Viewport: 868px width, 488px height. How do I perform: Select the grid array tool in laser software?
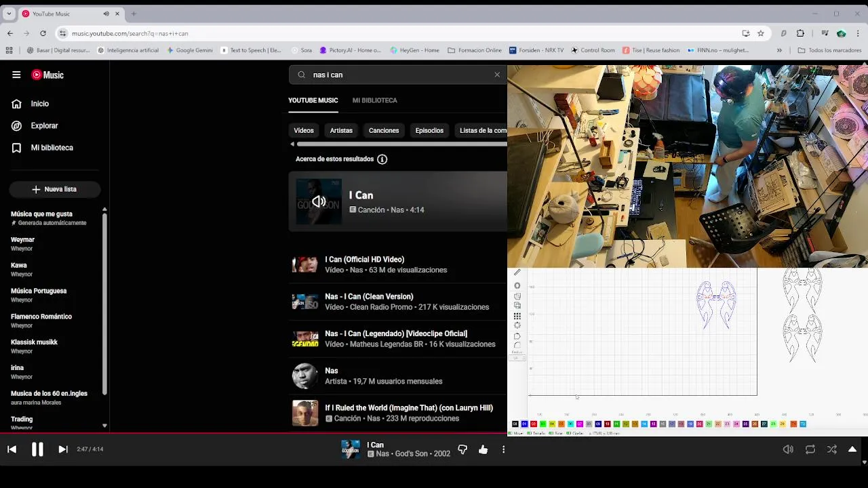[517, 316]
